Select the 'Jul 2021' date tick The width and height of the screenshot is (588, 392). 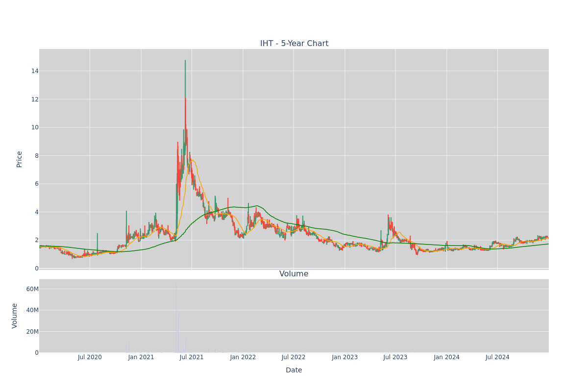click(192, 357)
